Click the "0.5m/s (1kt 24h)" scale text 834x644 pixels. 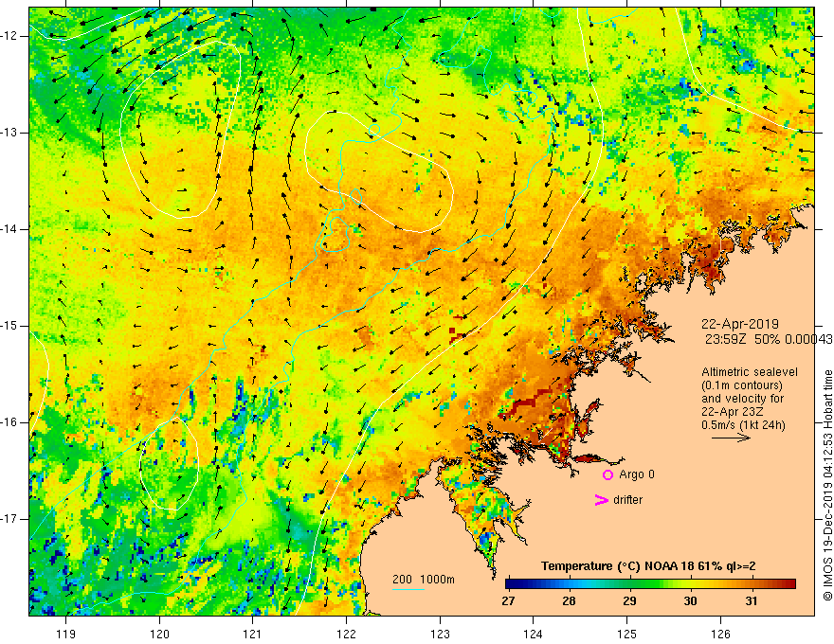[743, 425]
